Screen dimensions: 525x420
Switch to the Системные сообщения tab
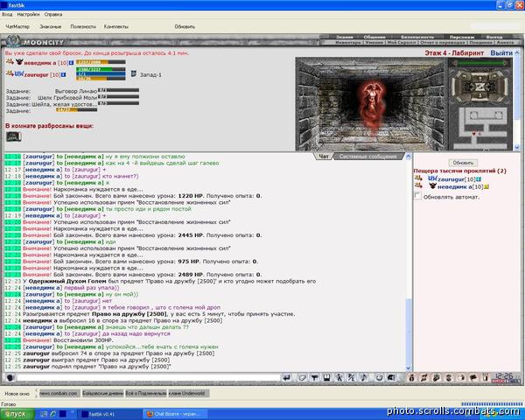coord(367,157)
